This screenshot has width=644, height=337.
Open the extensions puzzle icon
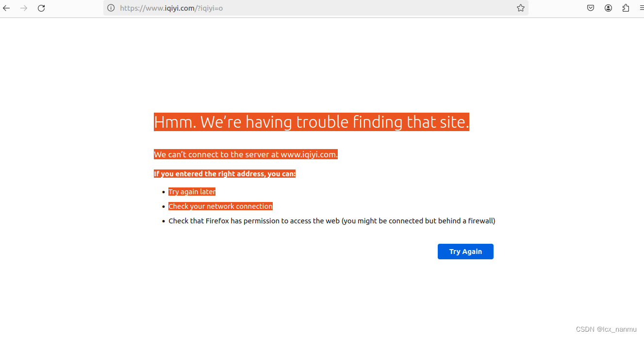click(x=626, y=8)
